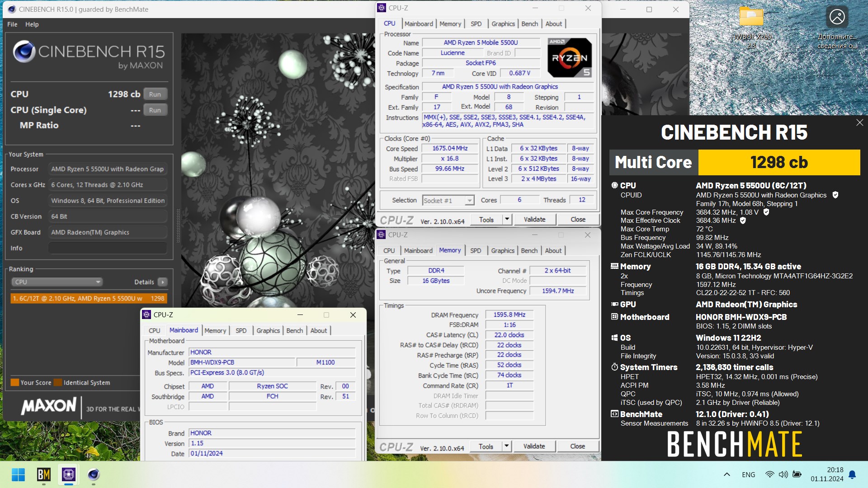Open the Cinebench taskbar icon

(94, 474)
